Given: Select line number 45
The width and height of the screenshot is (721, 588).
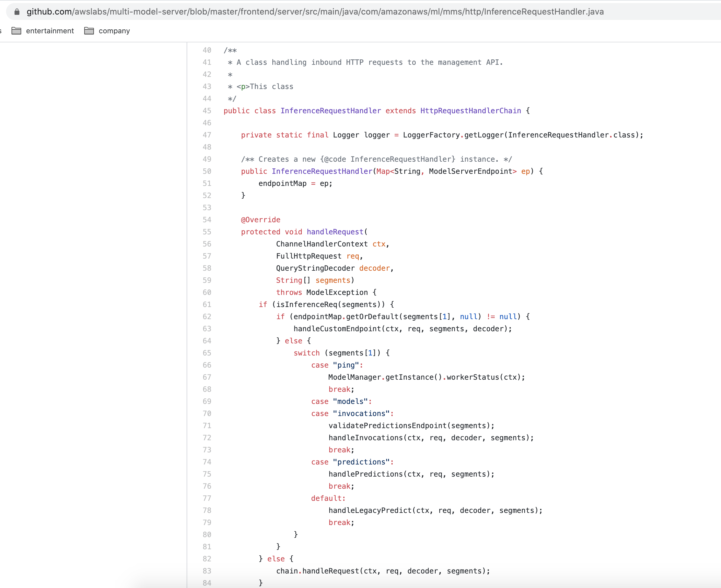Looking at the screenshot, I should click(x=207, y=111).
